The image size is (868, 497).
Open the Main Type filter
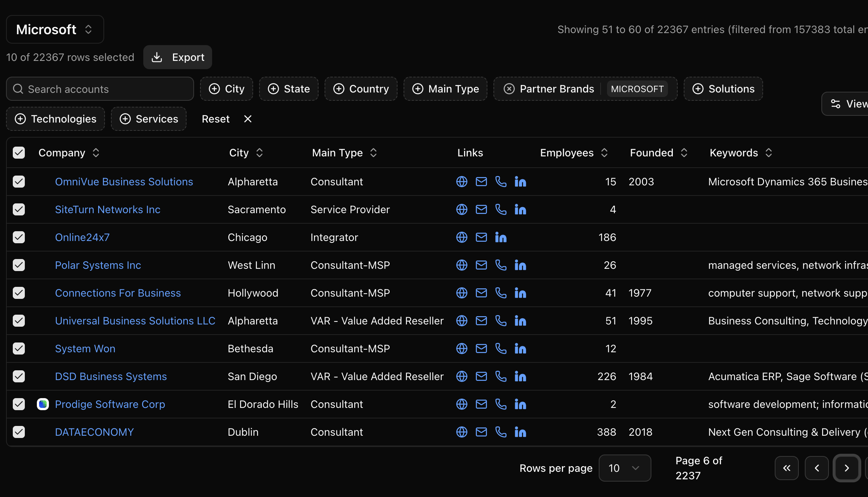[445, 89]
